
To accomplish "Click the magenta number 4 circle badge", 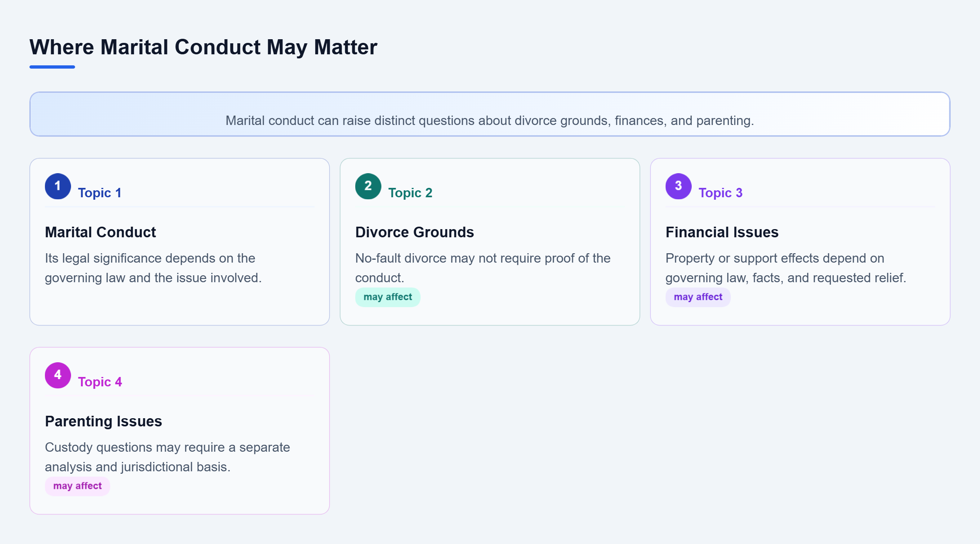I will (58, 375).
